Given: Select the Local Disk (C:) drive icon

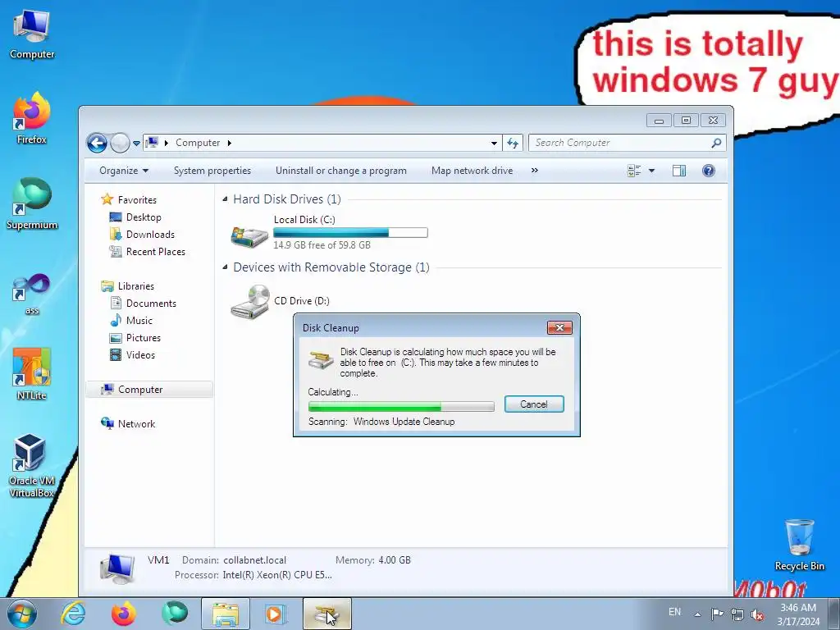Looking at the screenshot, I should 249,236.
